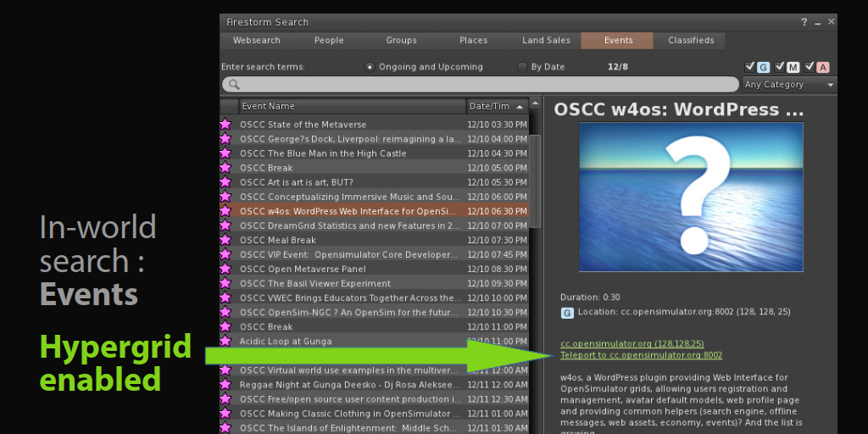Select OSCC State of the Metaverse event
The height and width of the screenshot is (434, 868).
coord(374,125)
